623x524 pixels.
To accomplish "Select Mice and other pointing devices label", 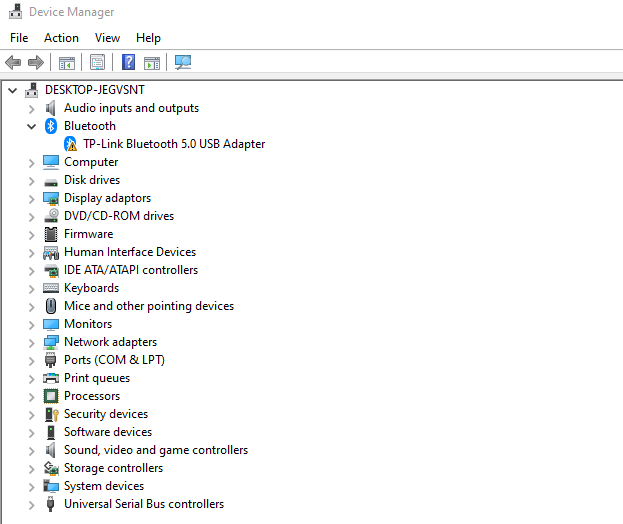I will 149,306.
